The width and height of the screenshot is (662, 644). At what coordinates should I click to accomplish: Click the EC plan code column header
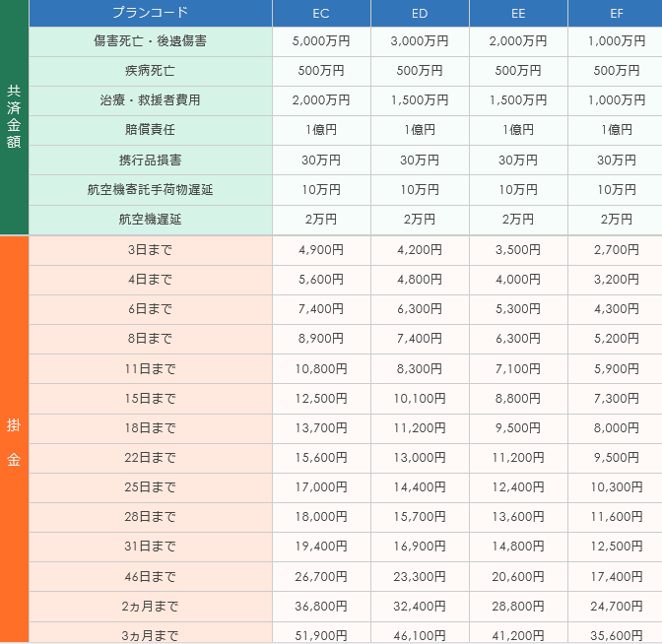tap(321, 13)
